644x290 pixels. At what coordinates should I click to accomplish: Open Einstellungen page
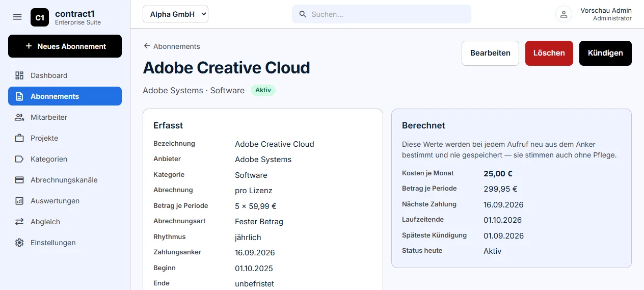click(x=65, y=243)
